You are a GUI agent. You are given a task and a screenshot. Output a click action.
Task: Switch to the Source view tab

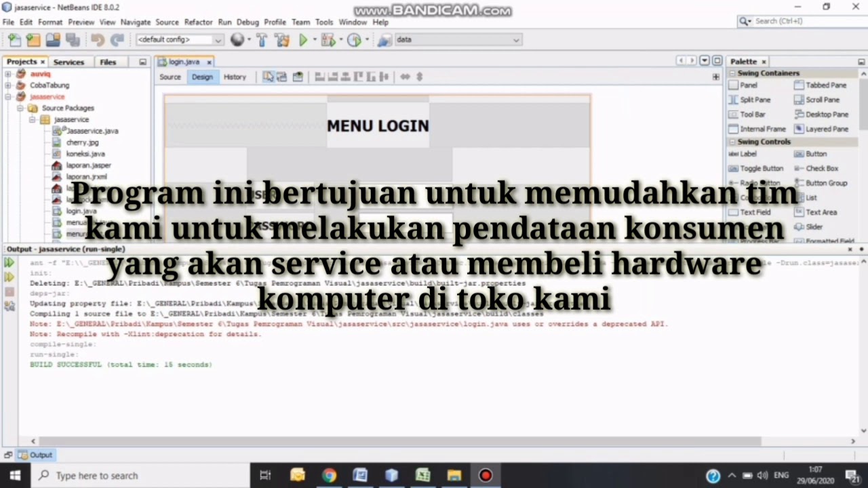click(x=170, y=77)
